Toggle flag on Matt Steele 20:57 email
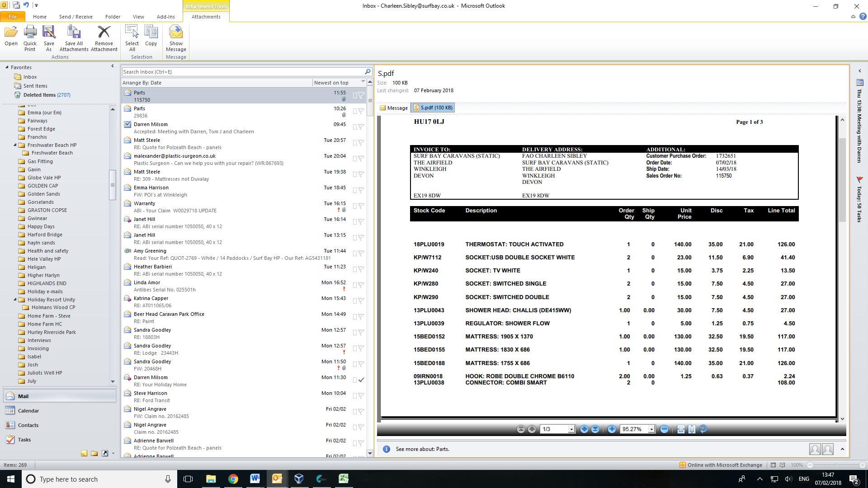Viewport: 868px width, 488px height. point(361,143)
